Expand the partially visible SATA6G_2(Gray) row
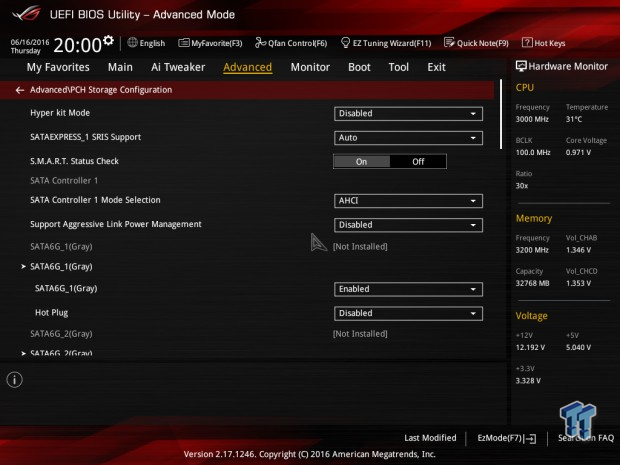This screenshot has height=465, width=620. pyautogui.click(x=57, y=353)
